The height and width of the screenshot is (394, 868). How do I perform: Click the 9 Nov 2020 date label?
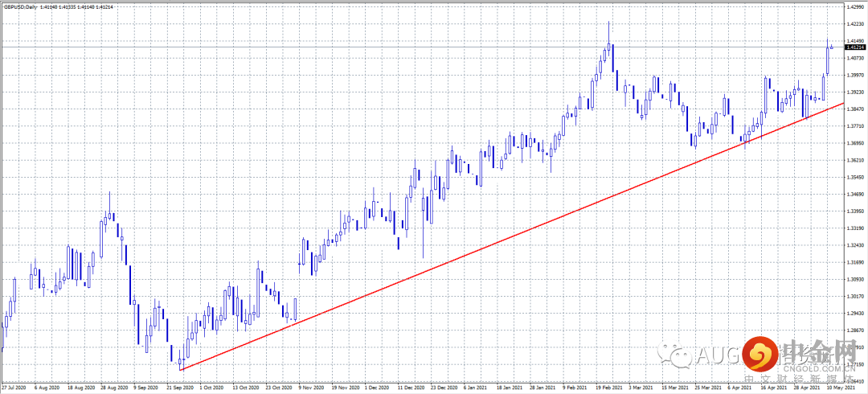[310, 389]
